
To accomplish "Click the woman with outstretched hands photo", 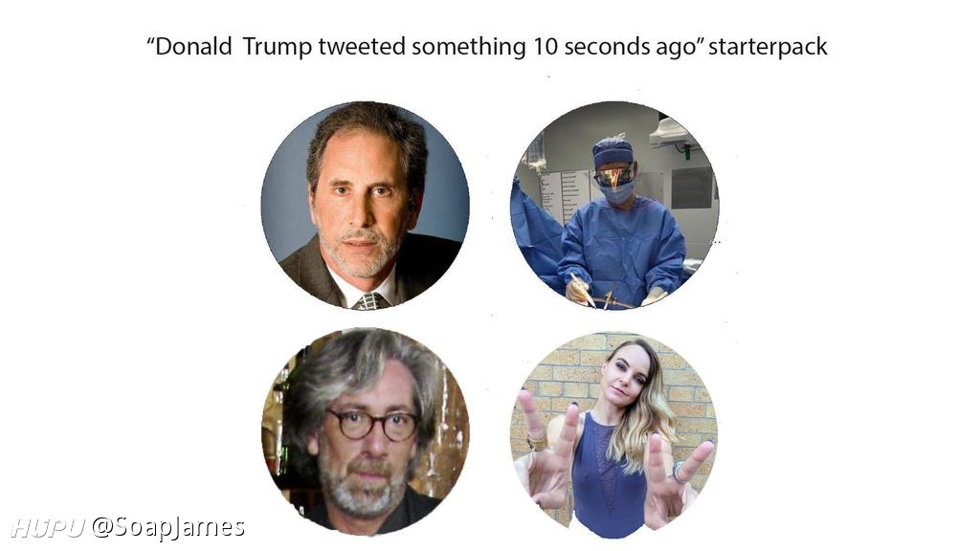I will (615, 435).
